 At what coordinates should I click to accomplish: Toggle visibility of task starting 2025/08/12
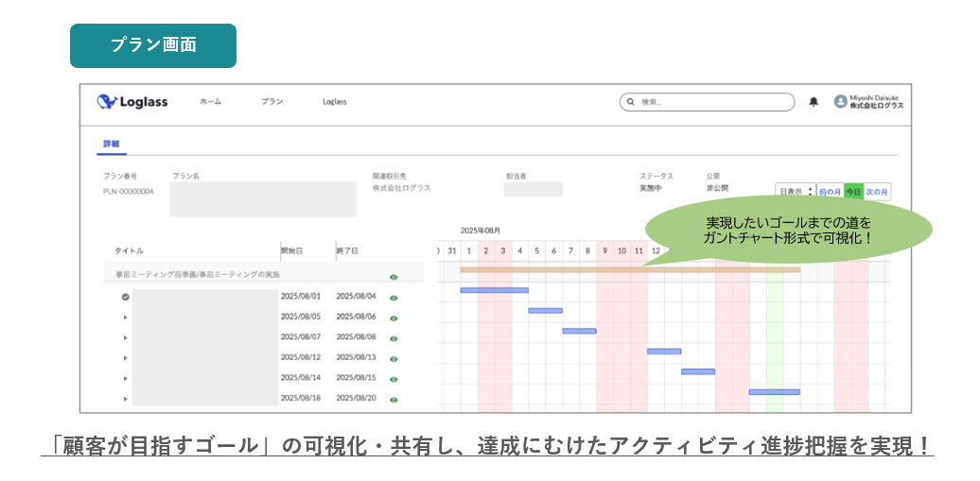coord(394,358)
